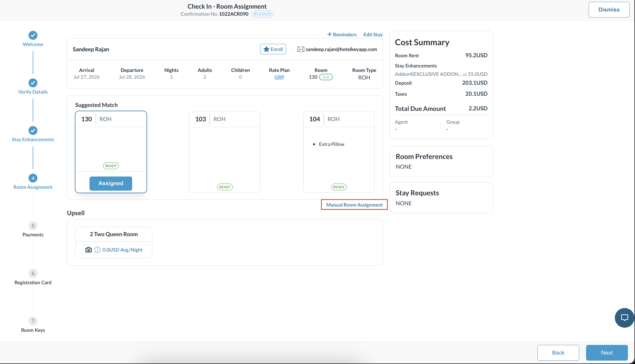Click the confirmation number 1022ACR090
The height and width of the screenshot is (364, 635).
pos(234,14)
